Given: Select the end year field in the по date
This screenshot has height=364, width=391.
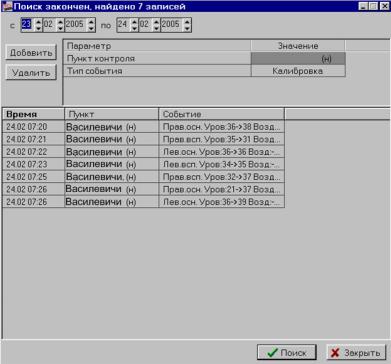Looking at the screenshot, I should [171, 24].
